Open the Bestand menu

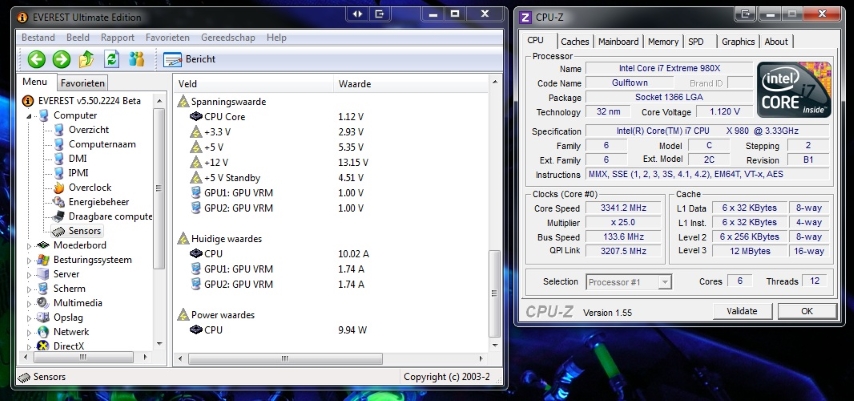pyautogui.click(x=38, y=38)
